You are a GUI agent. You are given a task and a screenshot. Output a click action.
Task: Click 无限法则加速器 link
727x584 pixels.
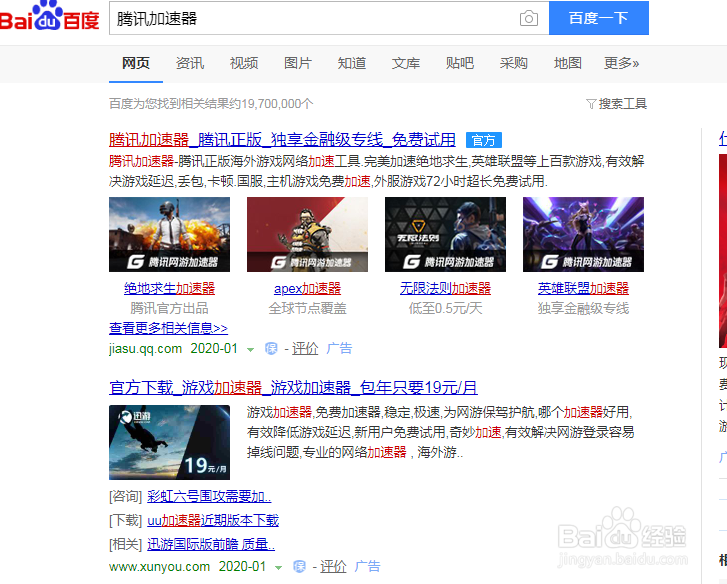(446, 288)
